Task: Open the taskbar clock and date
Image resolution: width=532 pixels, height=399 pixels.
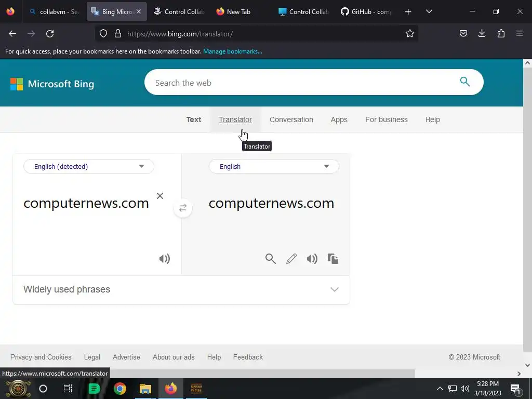Action: point(487,389)
